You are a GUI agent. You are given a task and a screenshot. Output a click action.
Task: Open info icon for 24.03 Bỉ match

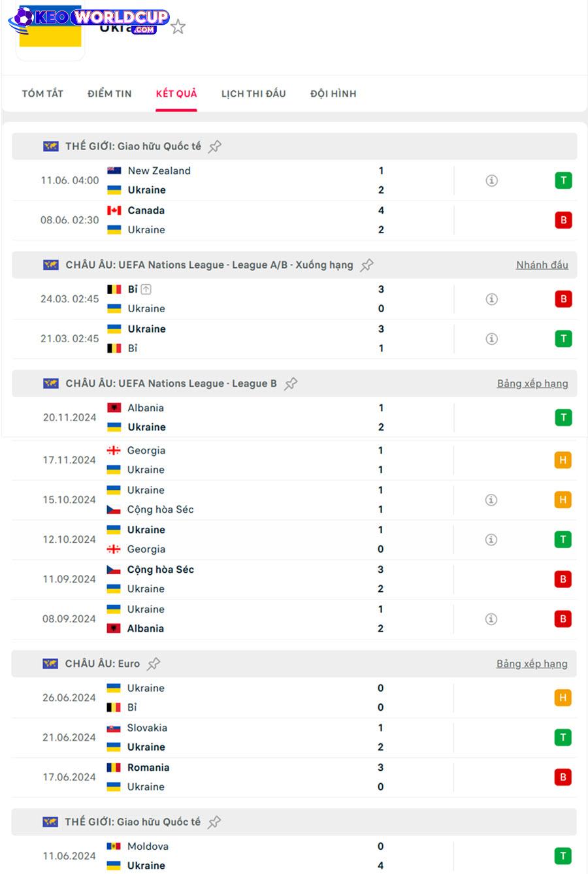[x=492, y=299]
